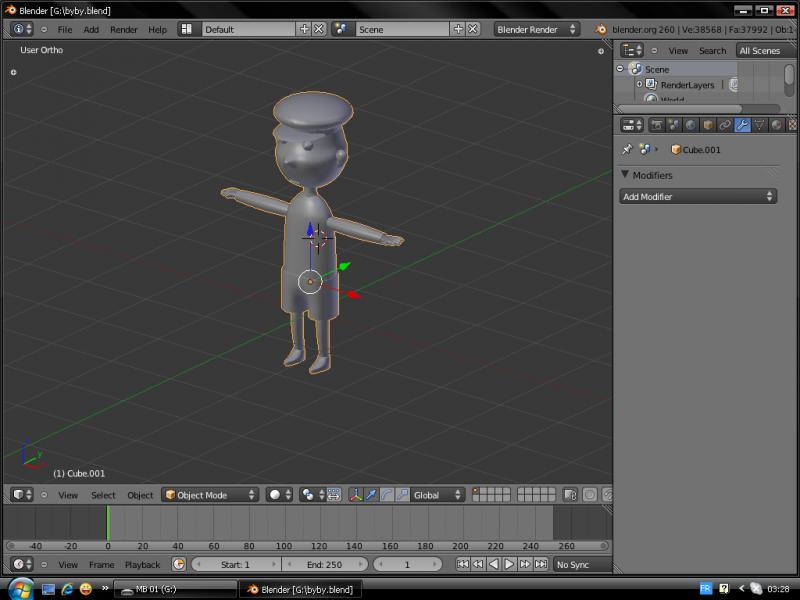Delete the Default screen layout with X
Image resolution: width=800 pixels, height=600 pixels.
pos(319,29)
